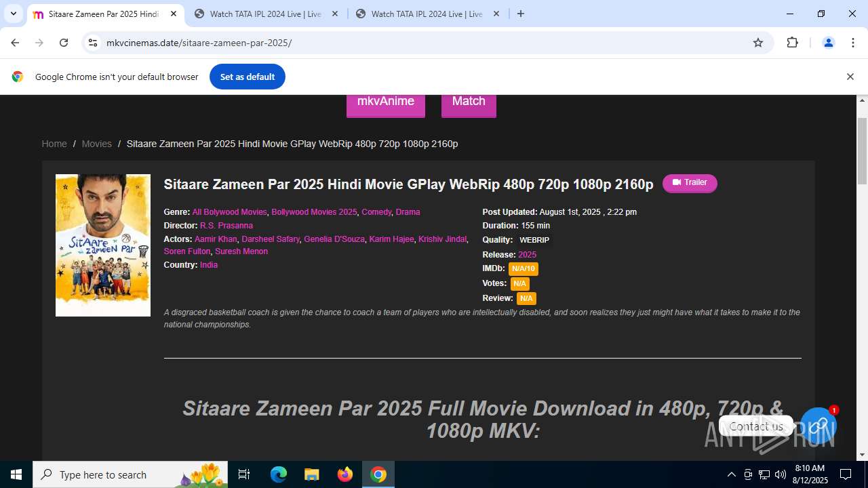Click the scrollbar down arrow
The width and height of the screenshot is (868, 488).
pos(863,455)
